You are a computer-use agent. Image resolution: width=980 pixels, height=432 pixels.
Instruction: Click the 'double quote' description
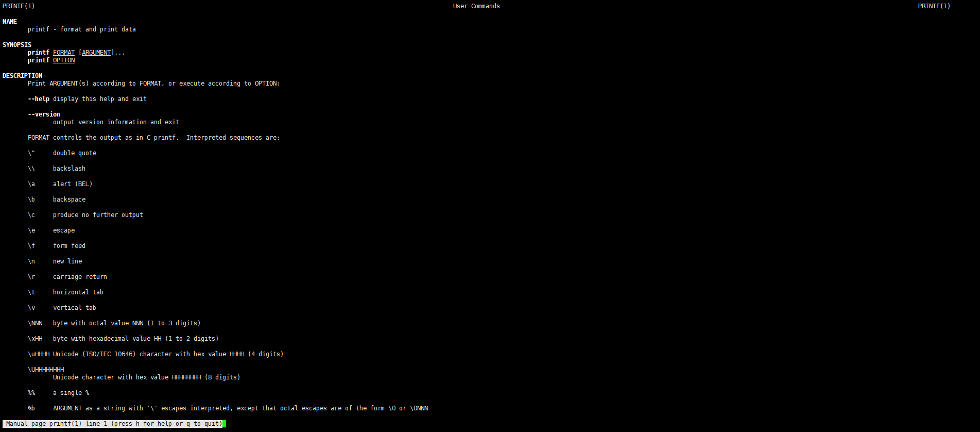pos(75,153)
